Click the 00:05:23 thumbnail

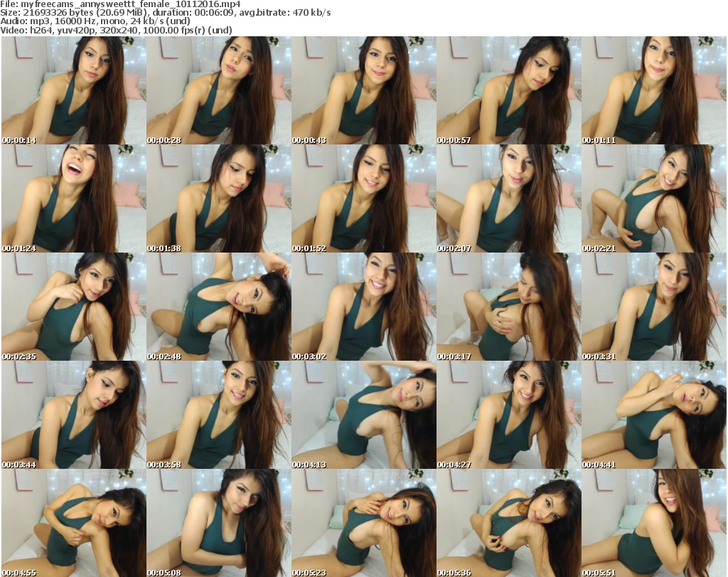[x=363, y=523]
